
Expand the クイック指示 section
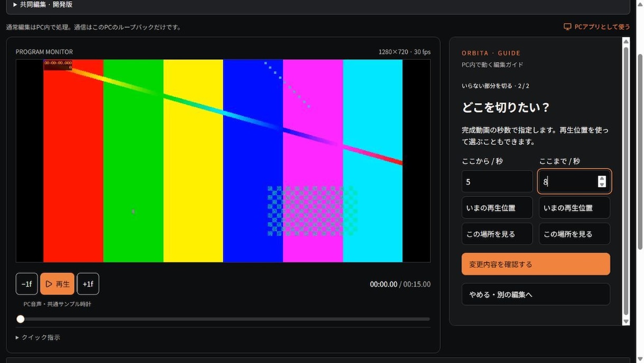pyautogui.click(x=38, y=337)
